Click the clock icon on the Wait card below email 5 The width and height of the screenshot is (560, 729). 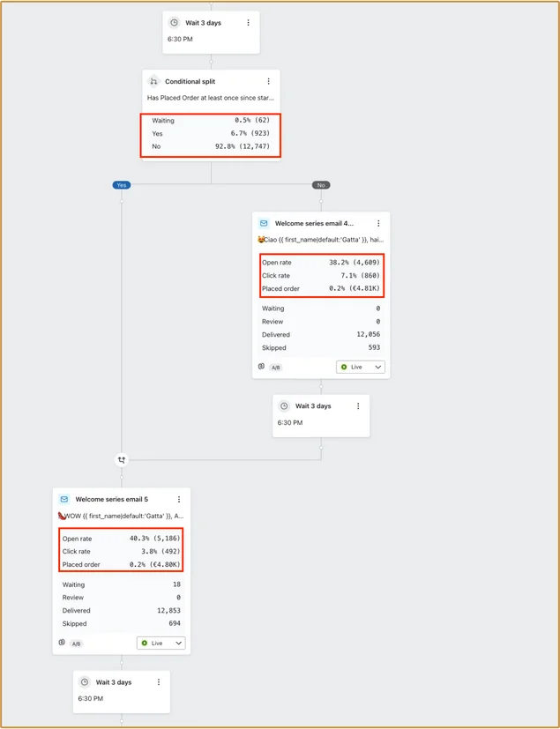click(x=84, y=682)
